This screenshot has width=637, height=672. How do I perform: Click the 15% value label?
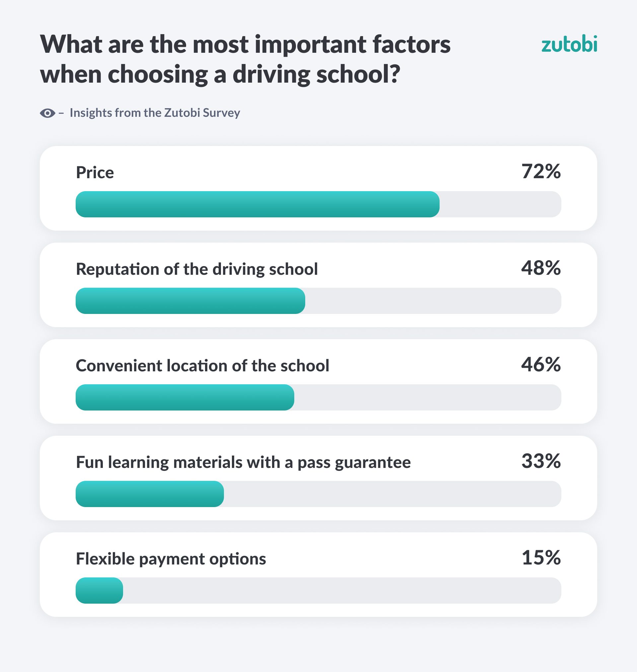[x=540, y=558]
